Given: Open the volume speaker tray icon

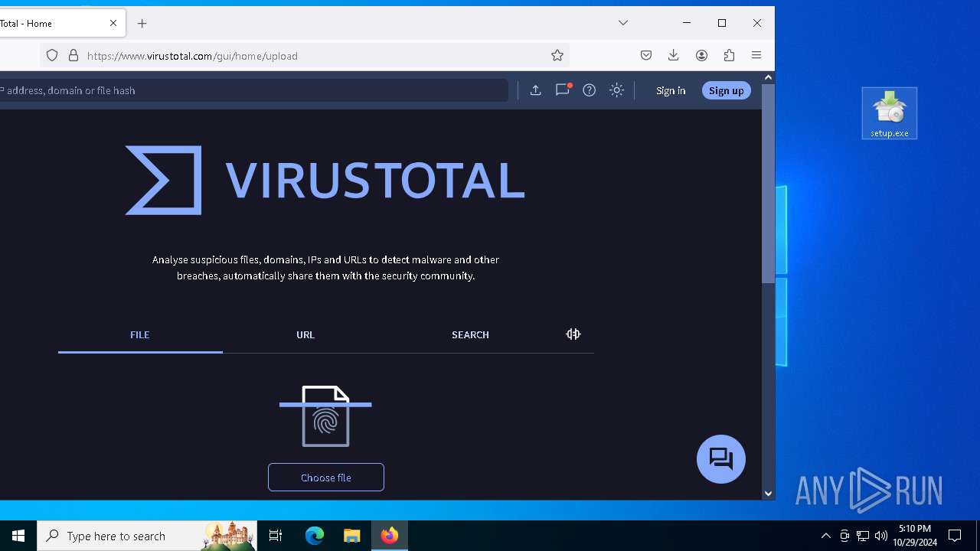Looking at the screenshot, I should tap(881, 536).
